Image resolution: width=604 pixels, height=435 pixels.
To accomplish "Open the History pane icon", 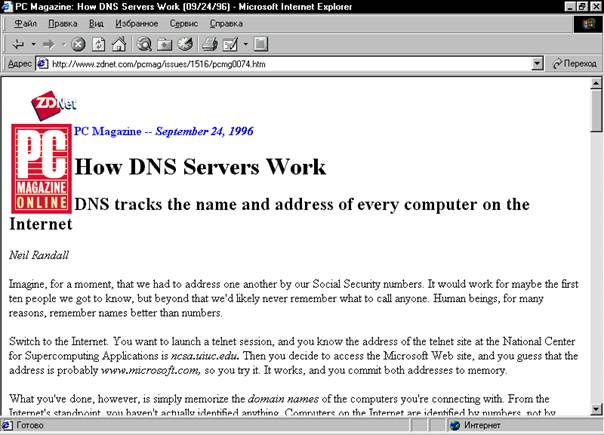I will (x=184, y=44).
